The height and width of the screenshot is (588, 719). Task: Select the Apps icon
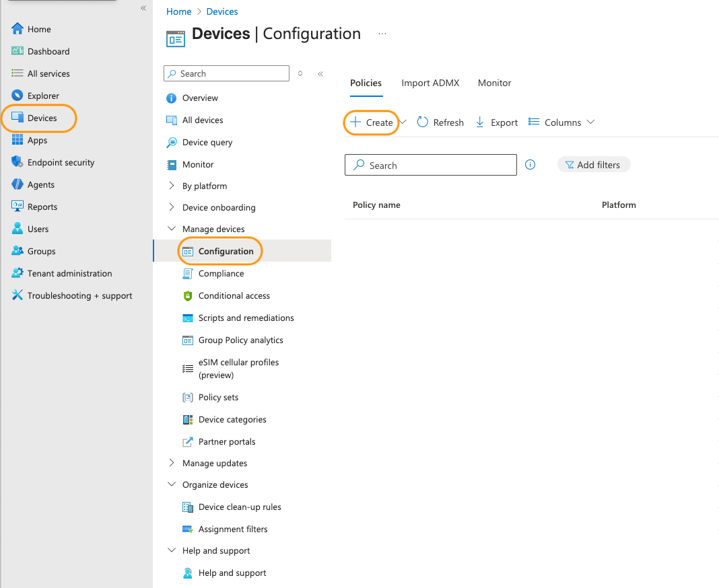click(x=39, y=140)
